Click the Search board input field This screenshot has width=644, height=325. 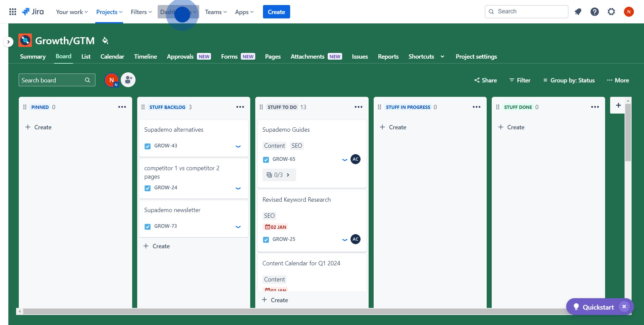tap(52, 80)
